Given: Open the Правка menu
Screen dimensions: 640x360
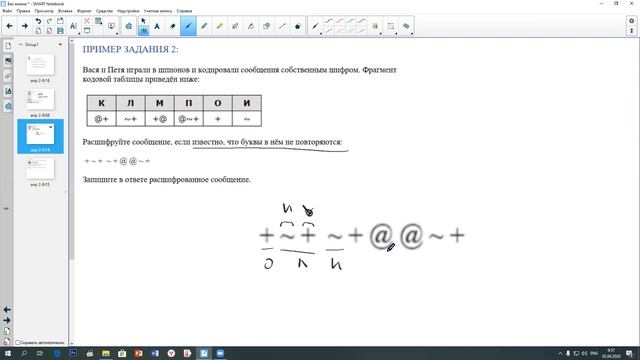Looking at the screenshot, I should click(x=23, y=11).
